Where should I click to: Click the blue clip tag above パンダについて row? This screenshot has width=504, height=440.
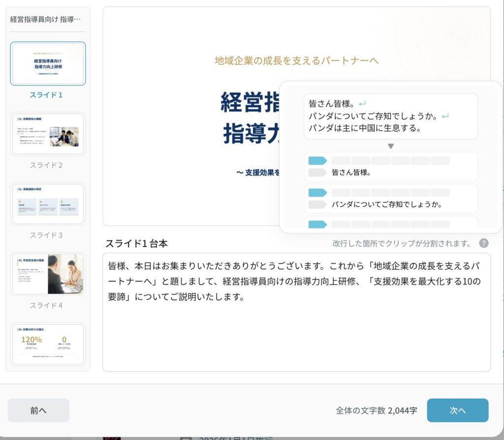pyautogui.click(x=317, y=192)
